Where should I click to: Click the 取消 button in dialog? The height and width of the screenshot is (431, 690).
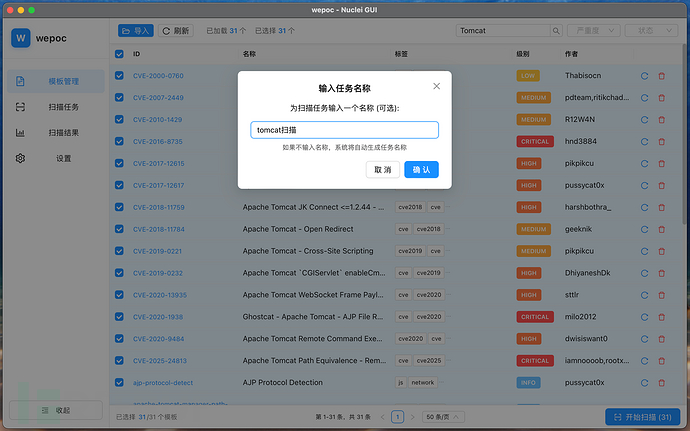(x=383, y=170)
